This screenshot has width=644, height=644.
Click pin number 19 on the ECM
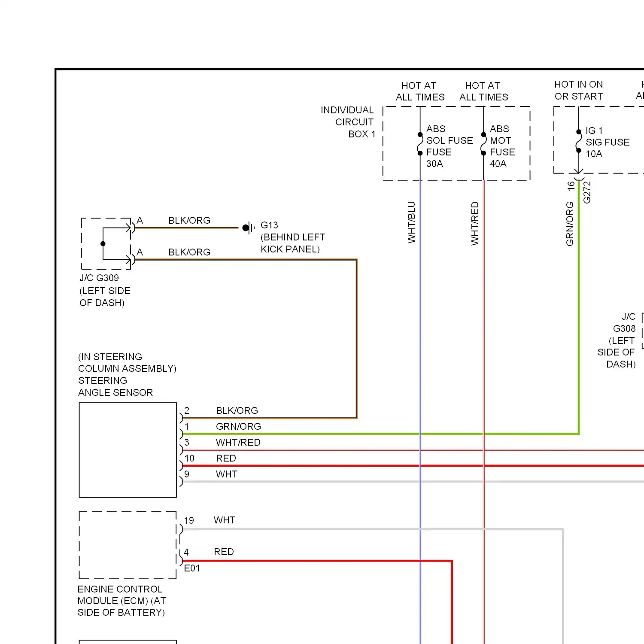click(x=189, y=521)
